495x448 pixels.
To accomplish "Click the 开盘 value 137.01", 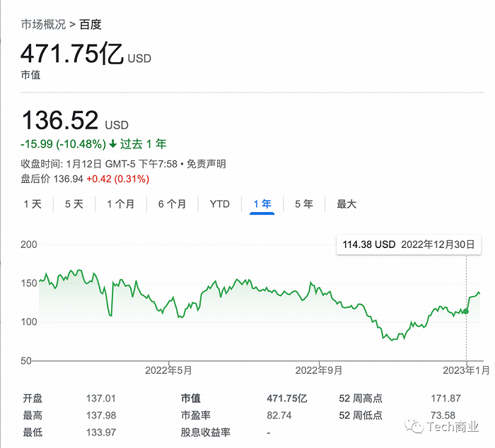I will pyautogui.click(x=101, y=399).
